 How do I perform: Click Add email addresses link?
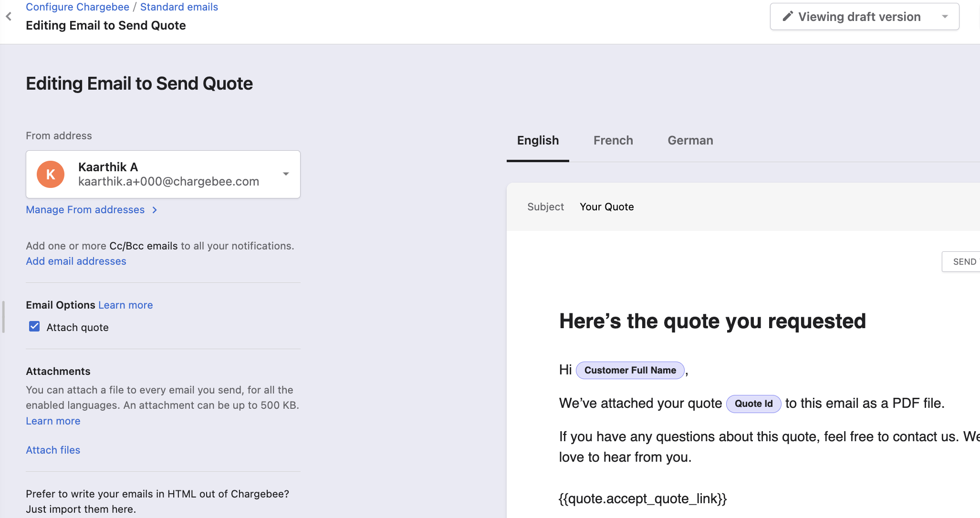76,261
